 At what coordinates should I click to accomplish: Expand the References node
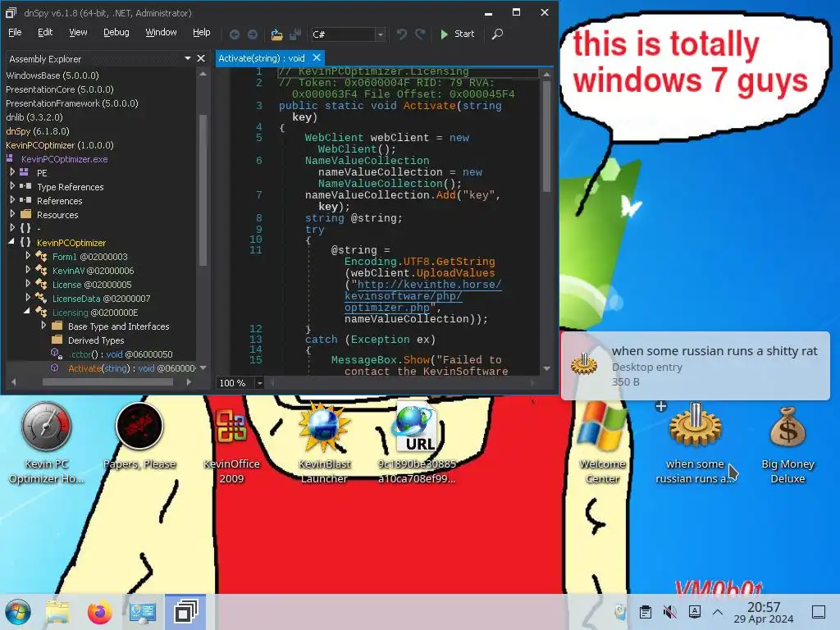pos(12,200)
